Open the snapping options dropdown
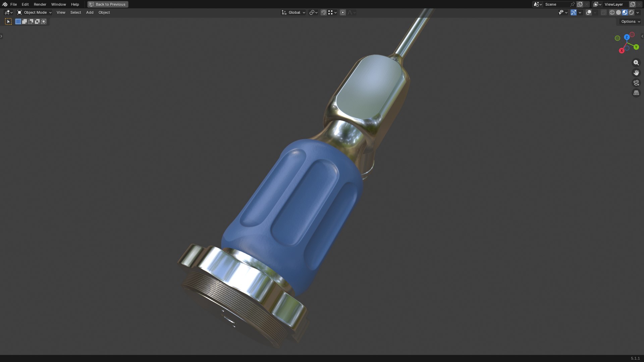 click(x=332, y=12)
